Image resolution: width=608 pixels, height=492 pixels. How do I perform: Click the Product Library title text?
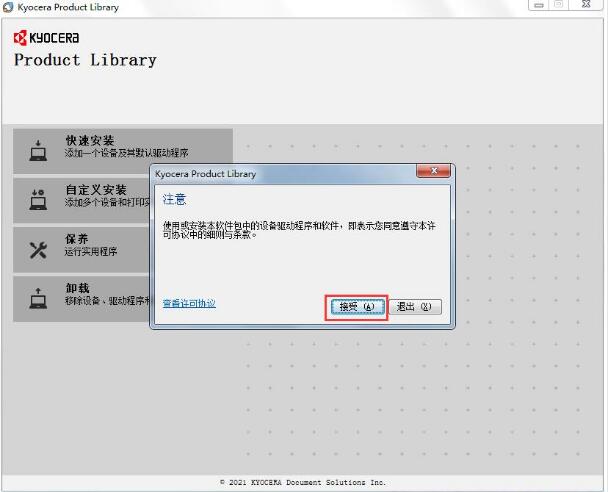(85, 60)
